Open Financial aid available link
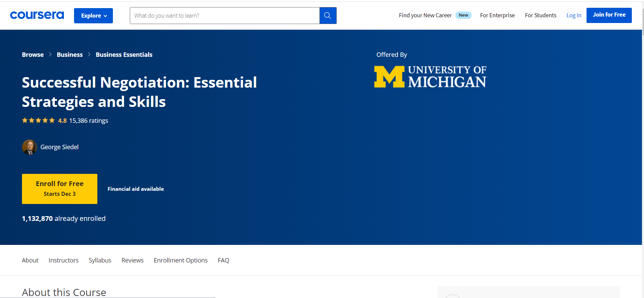This screenshot has width=644, height=298. tap(136, 189)
